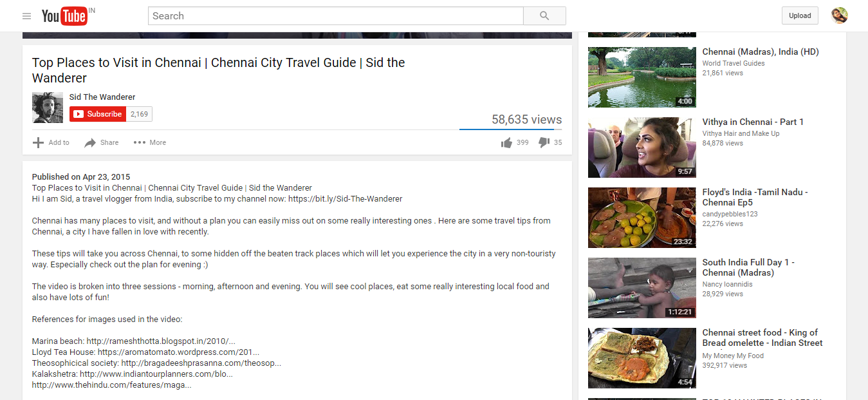Dislike the video with thumbs down
This screenshot has height=400, width=868.
tap(544, 142)
